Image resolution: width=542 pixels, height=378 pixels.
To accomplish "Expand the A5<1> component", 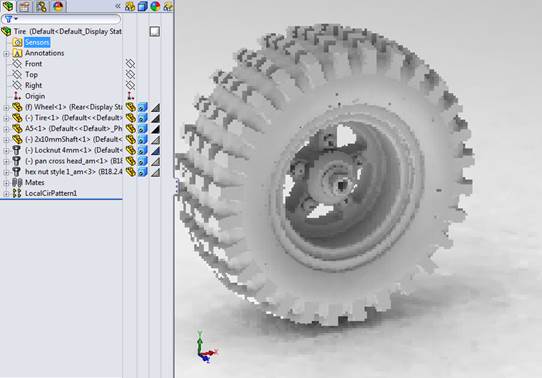I will coord(6,129).
